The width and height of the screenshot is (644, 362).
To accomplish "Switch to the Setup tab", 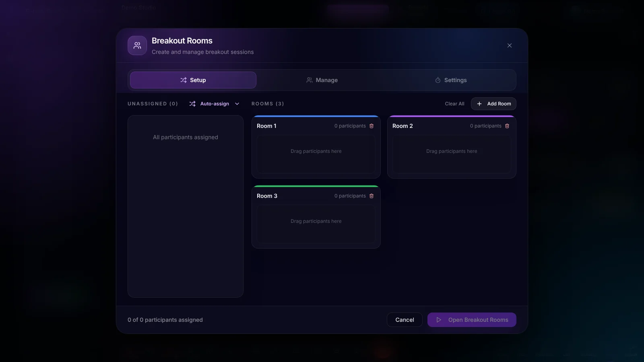I will pos(193,80).
